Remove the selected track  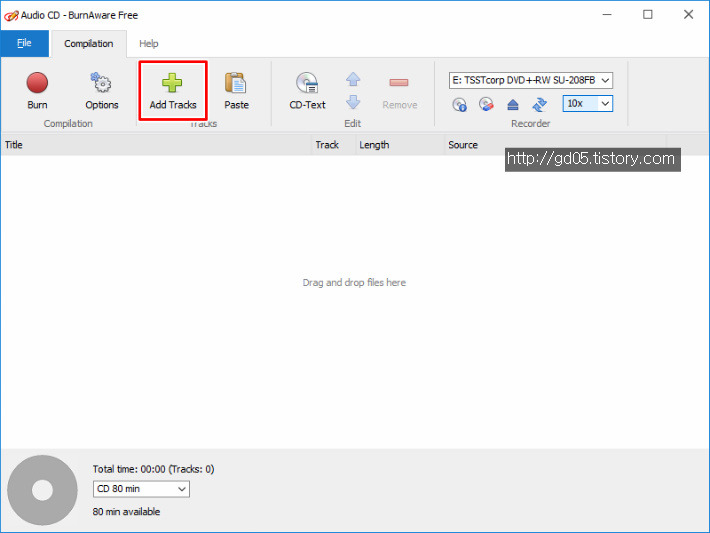tap(399, 91)
